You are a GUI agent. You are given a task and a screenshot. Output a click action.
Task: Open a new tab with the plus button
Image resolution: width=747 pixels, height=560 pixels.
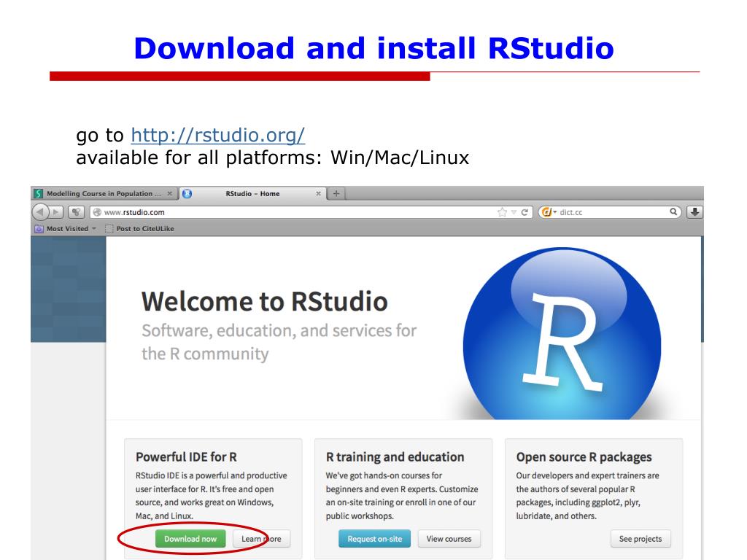coord(336,193)
